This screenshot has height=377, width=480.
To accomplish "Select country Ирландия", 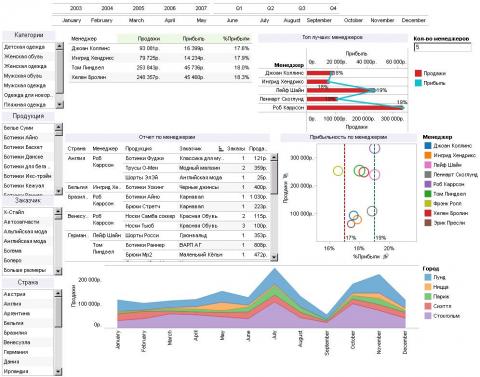I will [28, 371].
